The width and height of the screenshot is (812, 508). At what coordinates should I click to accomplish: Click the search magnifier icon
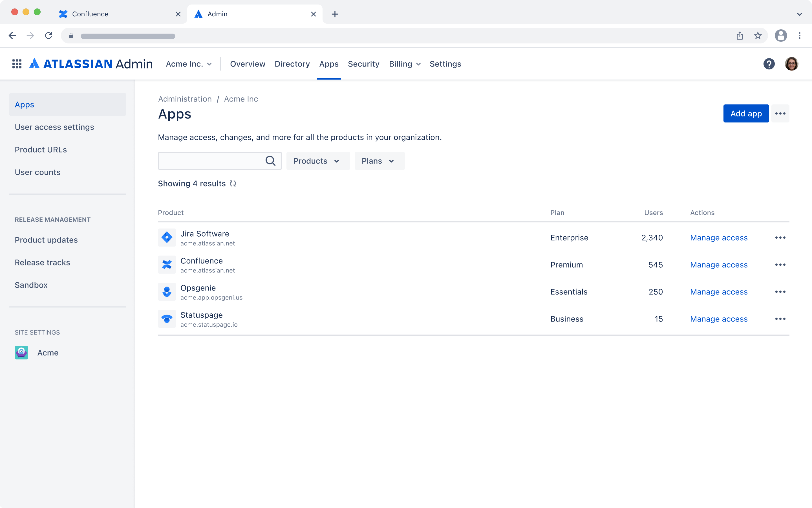click(270, 161)
